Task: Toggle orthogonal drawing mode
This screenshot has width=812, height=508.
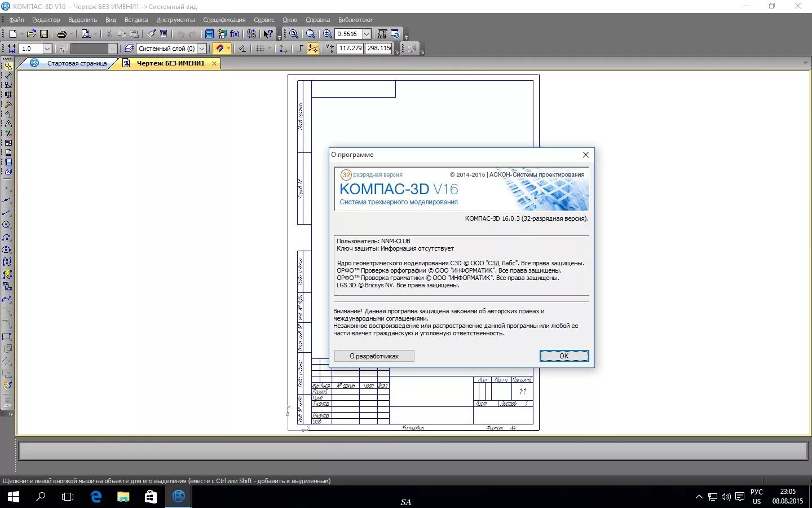Action: click(x=299, y=49)
